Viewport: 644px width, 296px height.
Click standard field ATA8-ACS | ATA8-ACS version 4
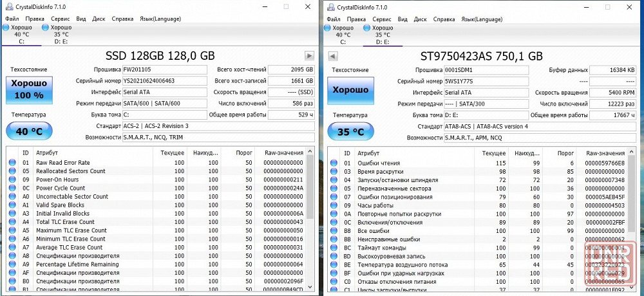[540, 127]
